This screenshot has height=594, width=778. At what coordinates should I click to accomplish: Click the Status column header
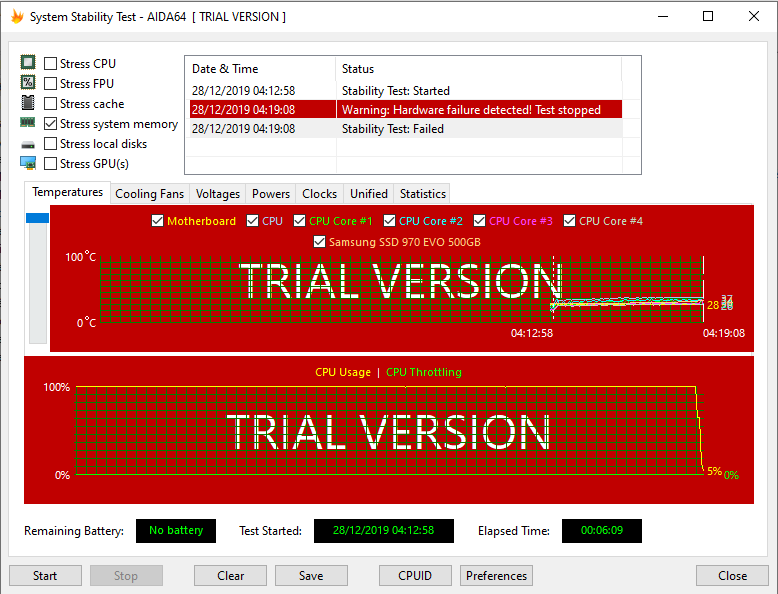tap(478, 69)
